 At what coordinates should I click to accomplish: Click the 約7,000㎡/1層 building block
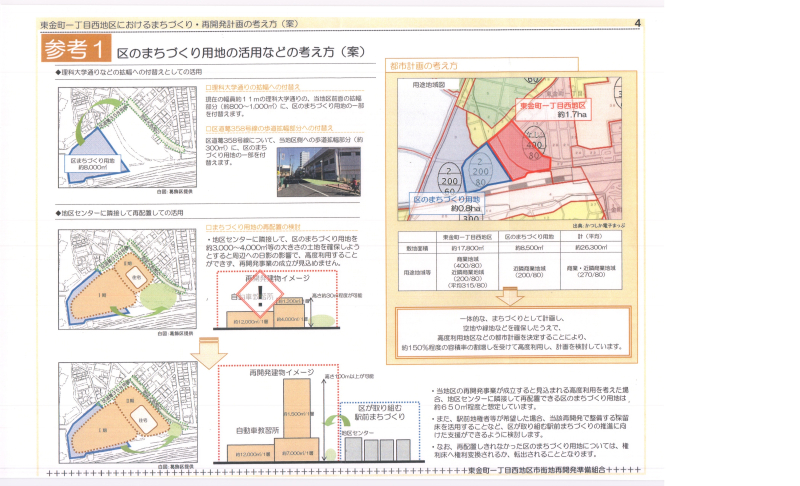(298, 450)
